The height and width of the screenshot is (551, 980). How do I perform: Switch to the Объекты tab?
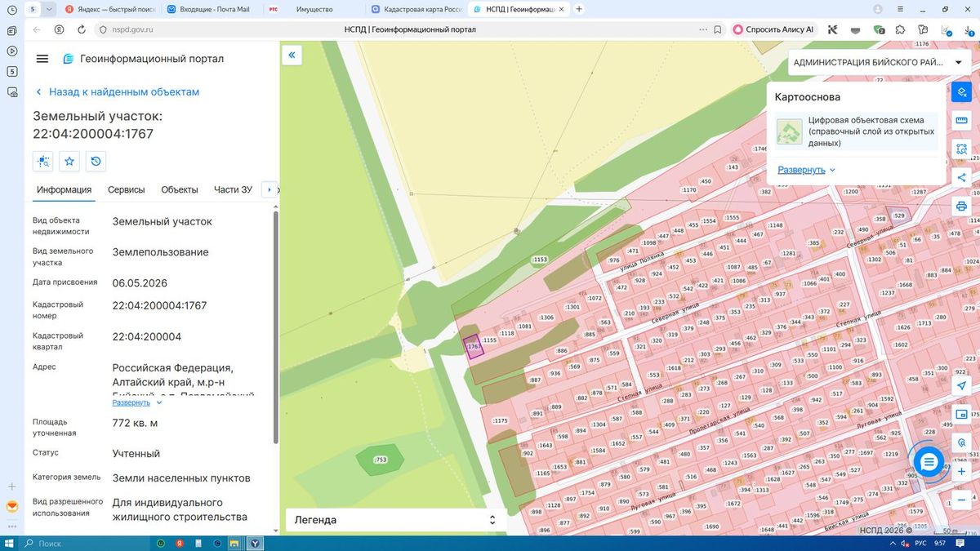tap(180, 189)
